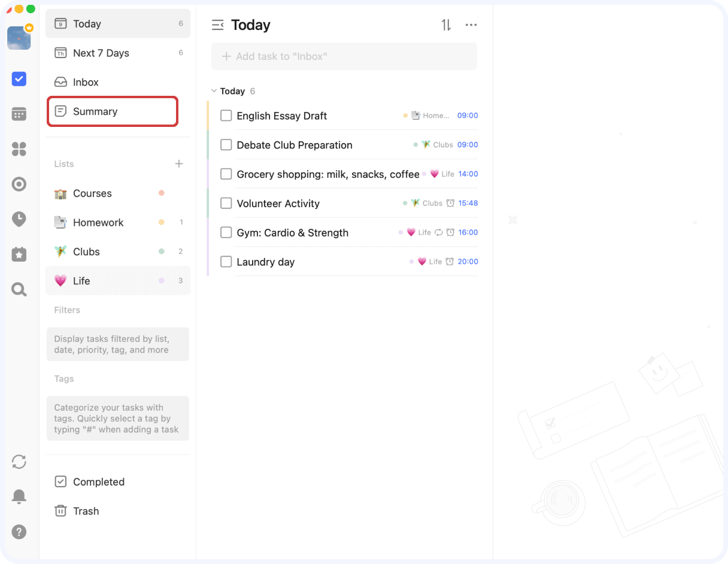
Task: Mark Volunteer Activity as complete
Action: click(x=226, y=204)
